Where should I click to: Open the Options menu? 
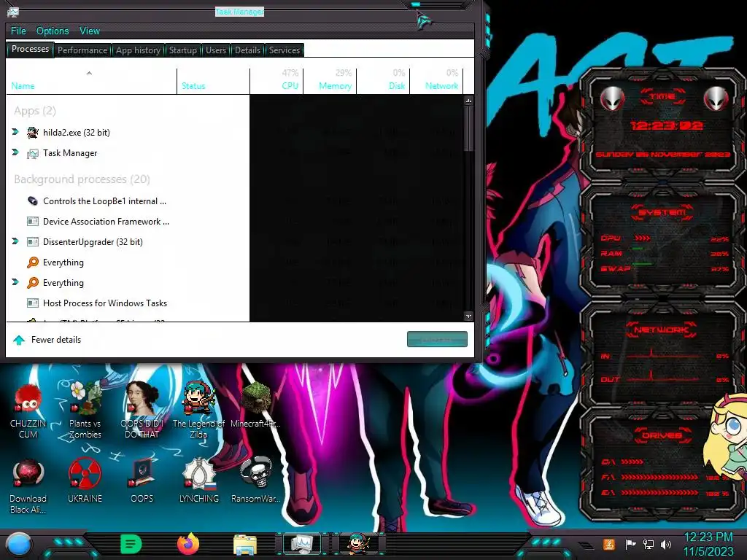coord(53,31)
